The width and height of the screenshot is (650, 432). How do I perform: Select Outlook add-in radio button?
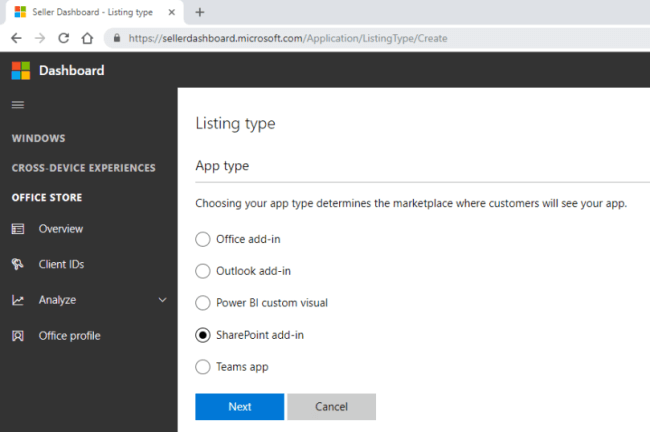point(203,271)
